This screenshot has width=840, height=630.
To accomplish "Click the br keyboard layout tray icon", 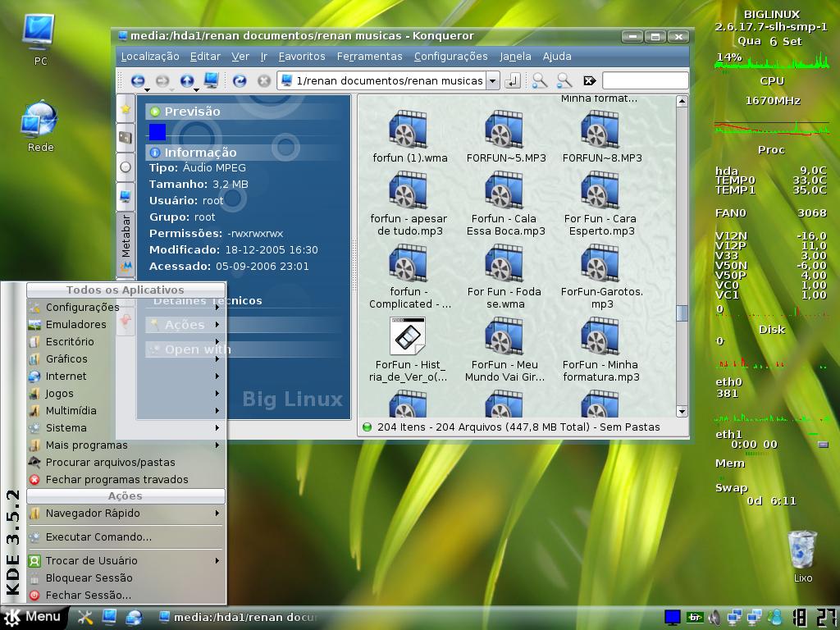I will click(695, 617).
